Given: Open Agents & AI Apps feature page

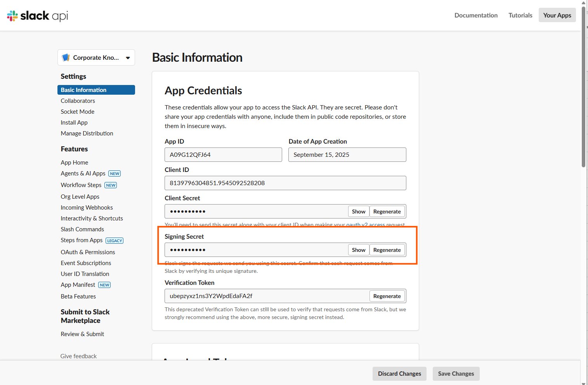Looking at the screenshot, I should [83, 173].
